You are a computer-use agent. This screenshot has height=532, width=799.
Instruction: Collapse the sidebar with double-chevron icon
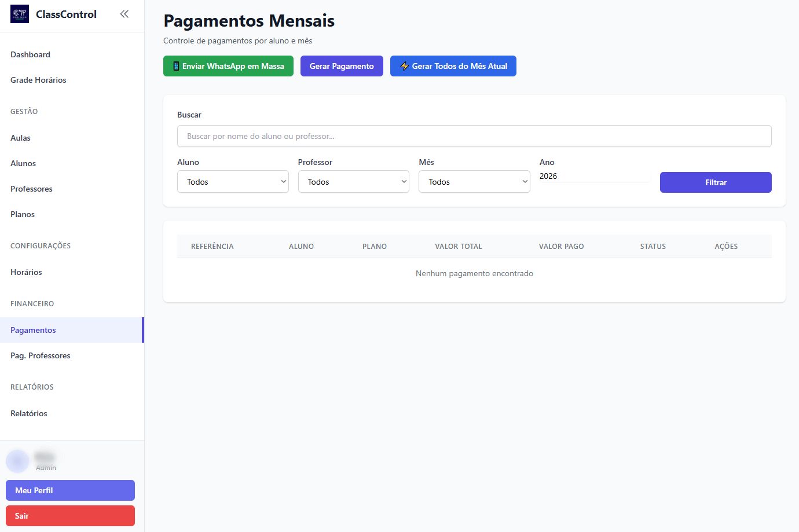tap(124, 14)
